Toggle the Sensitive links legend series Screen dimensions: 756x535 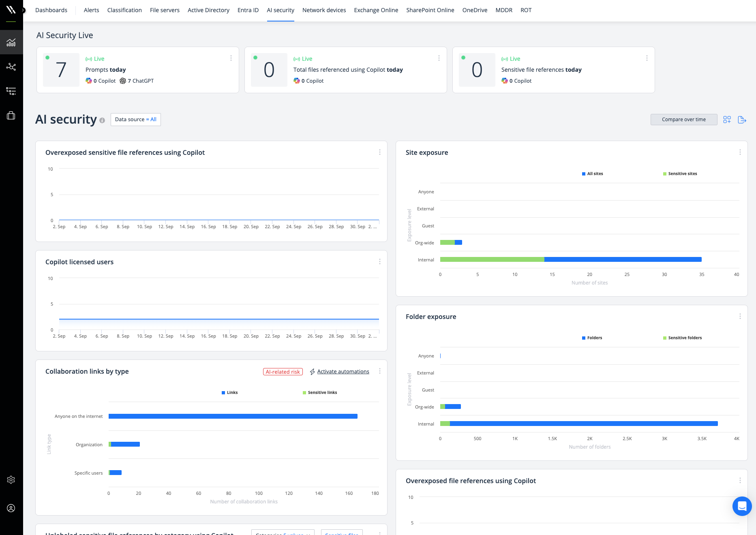coord(320,393)
